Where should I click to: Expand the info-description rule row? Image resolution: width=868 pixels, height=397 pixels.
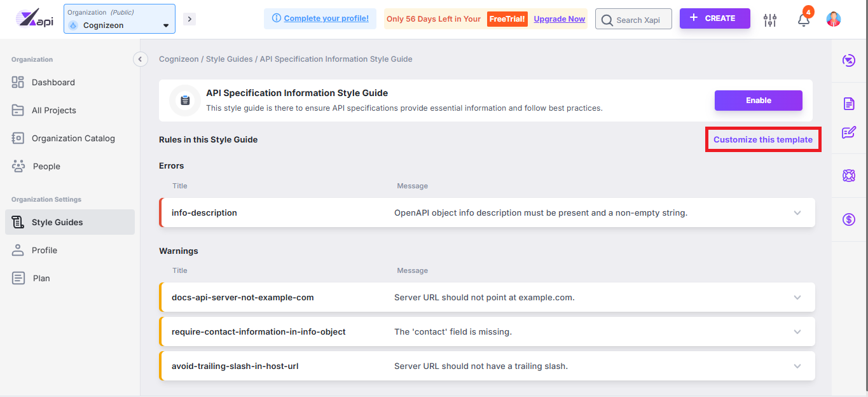[x=797, y=212]
